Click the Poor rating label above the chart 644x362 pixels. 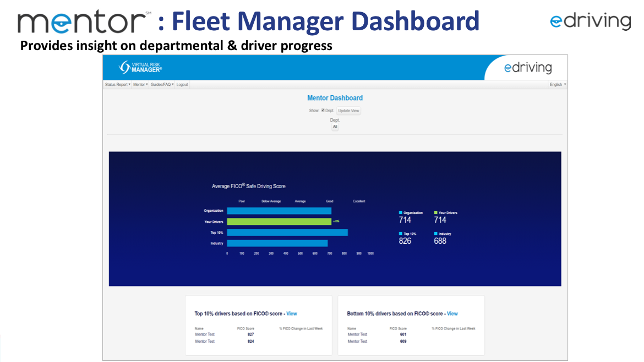pyautogui.click(x=242, y=201)
